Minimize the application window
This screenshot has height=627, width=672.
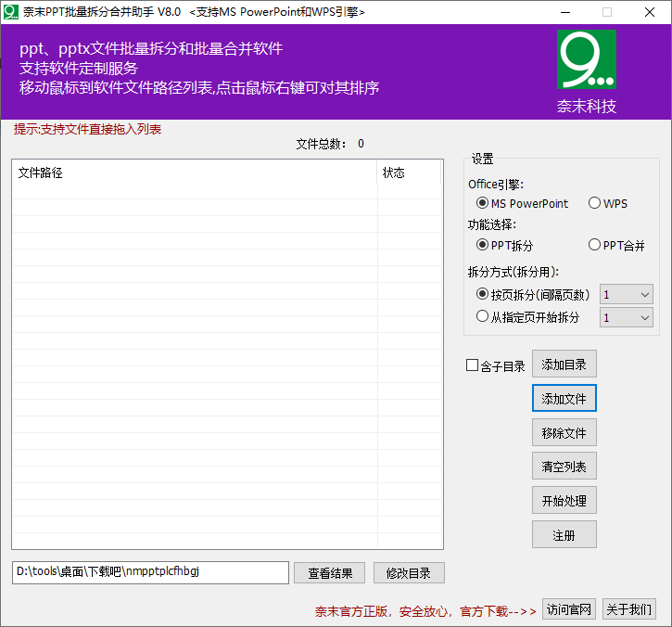565,12
